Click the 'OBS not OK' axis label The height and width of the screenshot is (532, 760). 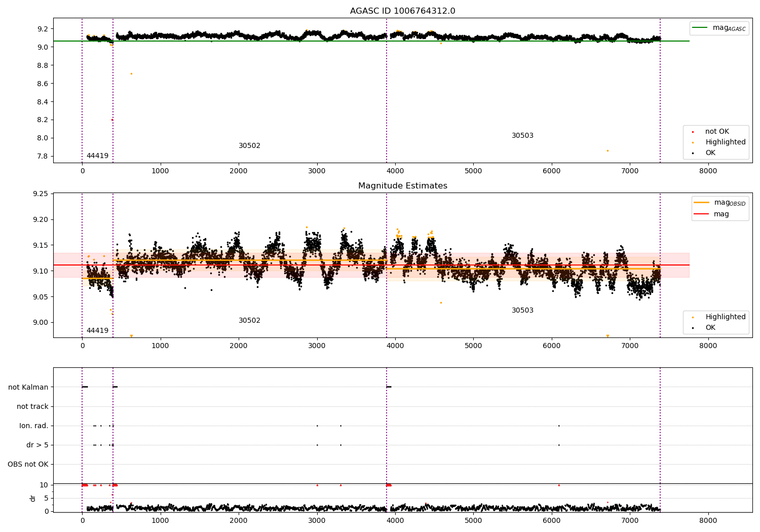(28, 464)
